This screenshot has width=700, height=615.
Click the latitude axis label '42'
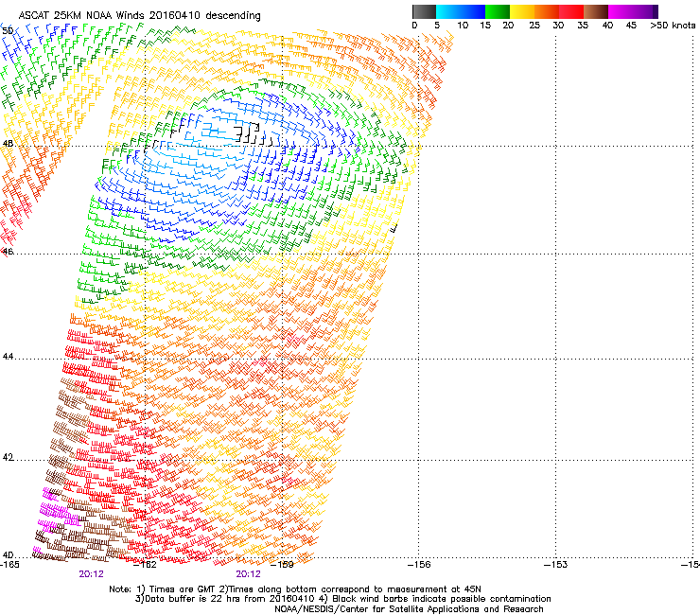tap(8, 457)
